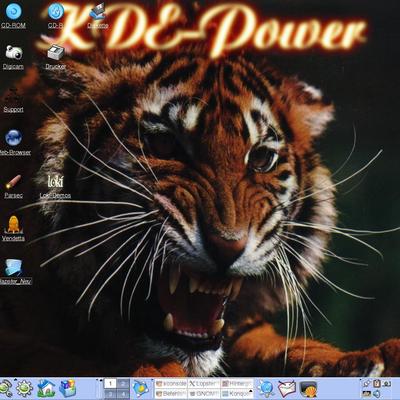400x400 pixels.
Task: Launch the Parsec game icon
Action: (x=13, y=187)
